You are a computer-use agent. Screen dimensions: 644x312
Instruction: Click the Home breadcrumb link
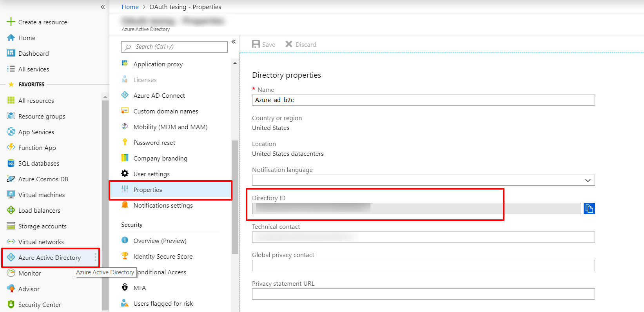click(x=130, y=7)
